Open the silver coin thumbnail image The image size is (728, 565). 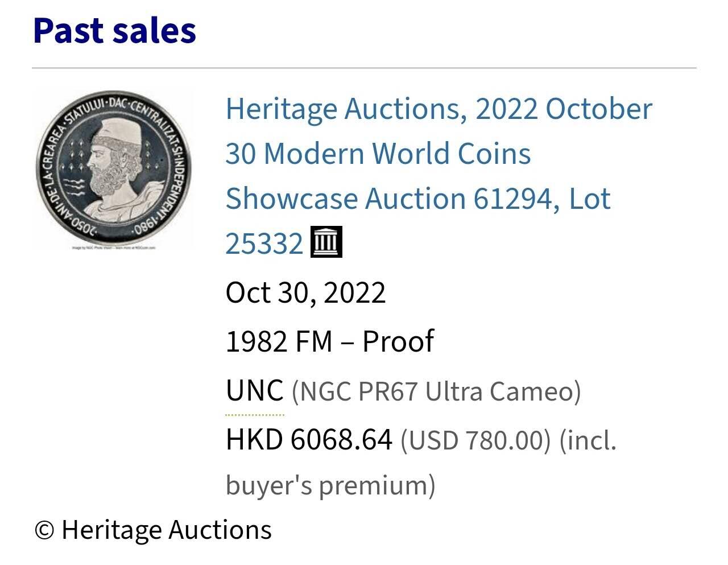tap(114, 169)
